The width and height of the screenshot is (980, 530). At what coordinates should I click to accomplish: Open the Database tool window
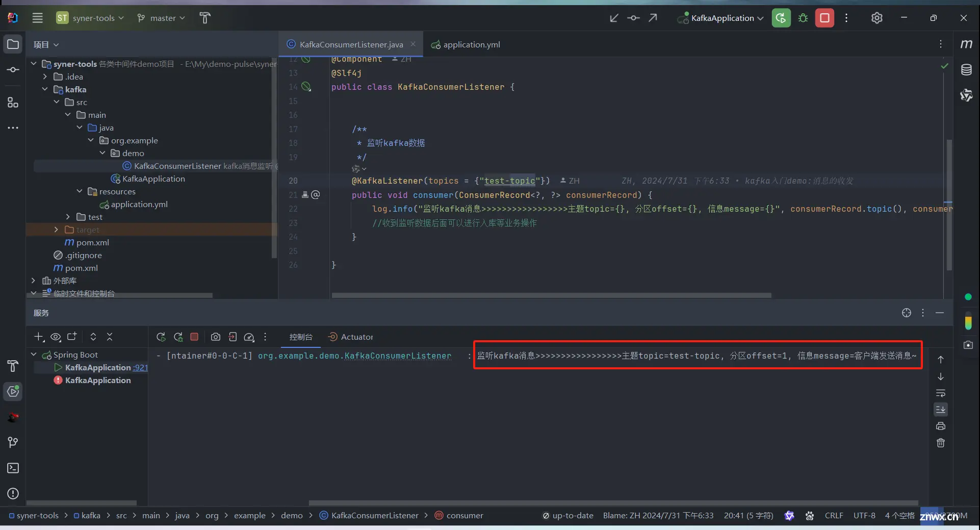pos(966,70)
